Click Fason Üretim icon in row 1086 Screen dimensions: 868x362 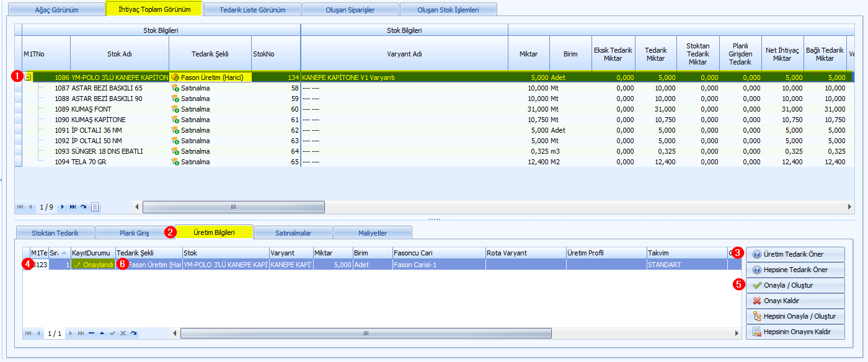[175, 77]
